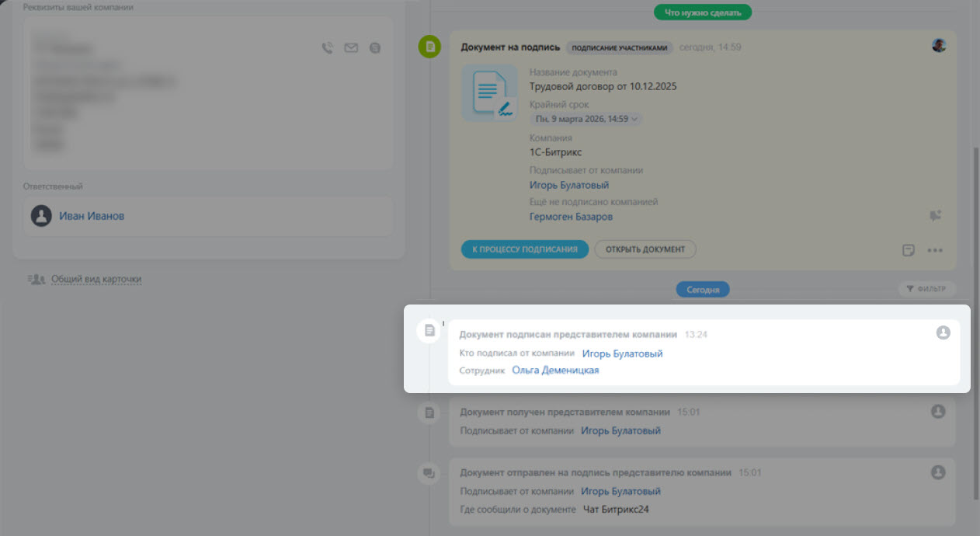Screen dimensions: 980x536
Task: Open "Общий вид карточки" card view settings
Action: pos(96,279)
